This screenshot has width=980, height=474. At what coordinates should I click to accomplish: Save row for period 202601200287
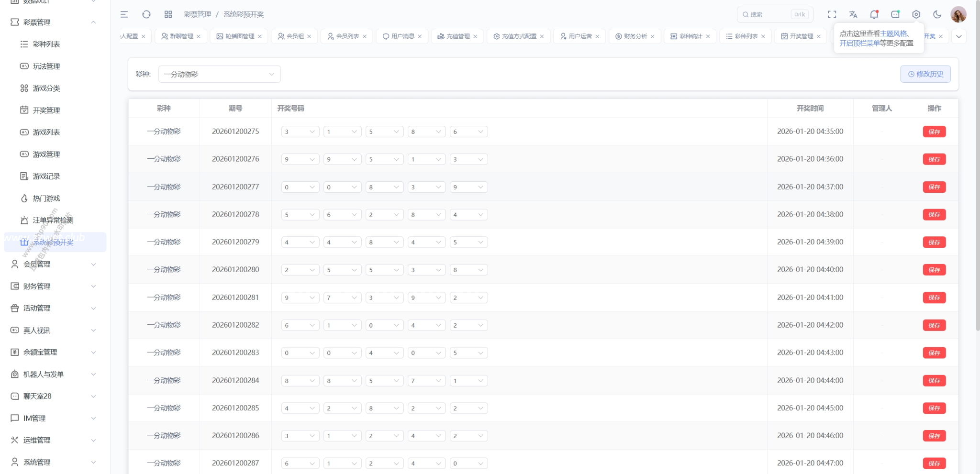(x=934, y=463)
